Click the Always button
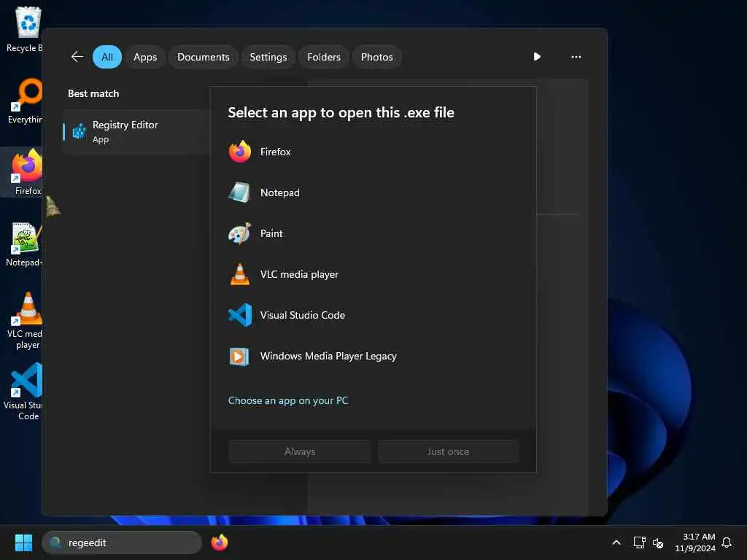The image size is (747, 560). coord(300,451)
